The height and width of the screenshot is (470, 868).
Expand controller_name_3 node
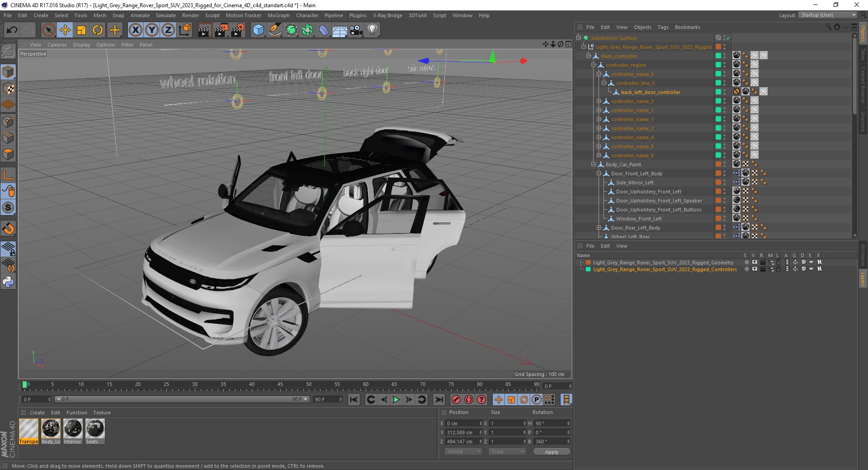coord(599,101)
